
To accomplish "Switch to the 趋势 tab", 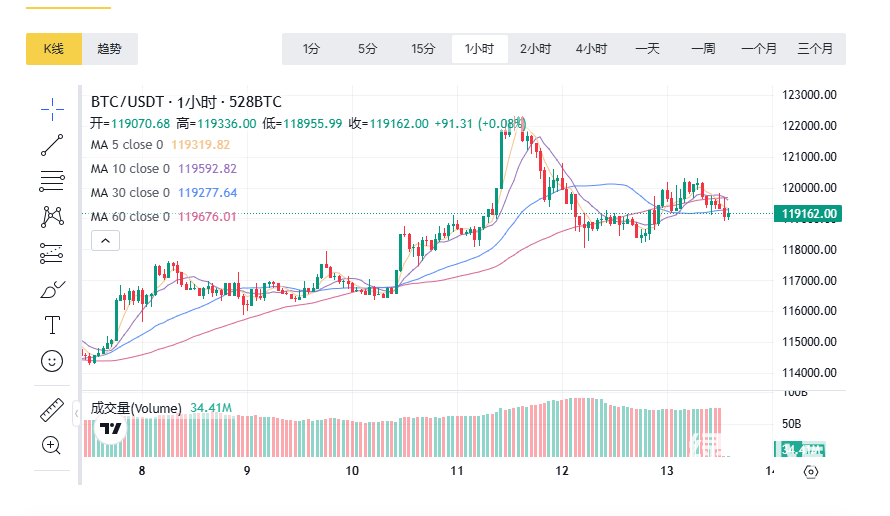I will tap(109, 49).
